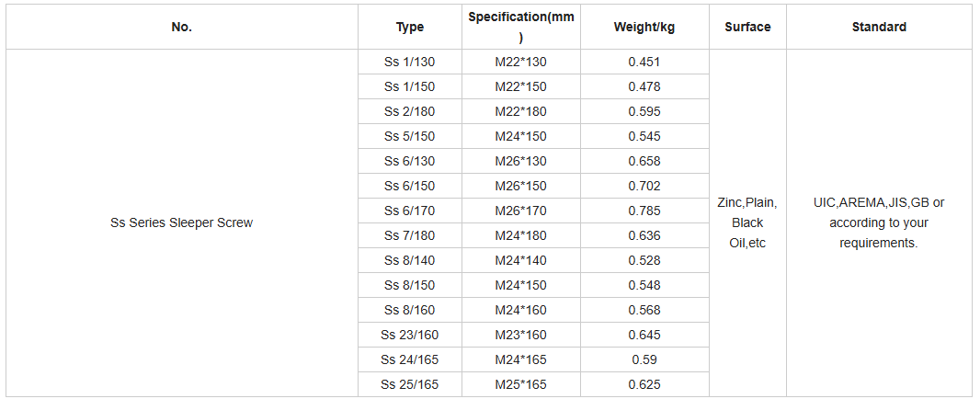Select the "M22*150" specification cell
The width and height of the screenshot is (980, 399).
point(520,86)
